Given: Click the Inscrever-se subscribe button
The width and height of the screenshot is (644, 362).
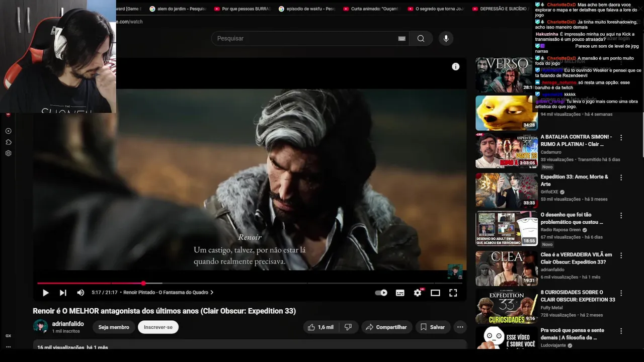Looking at the screenshot, I should coord(158,327).
